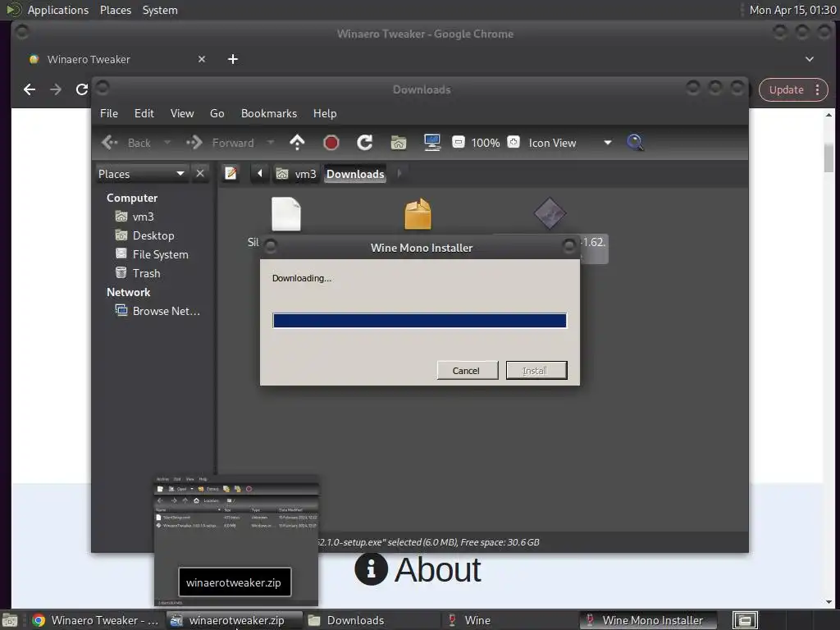Image resolution: width=840 pixels, height=630 pixels.
Task: Toggle the location text entry edit icon
Action: 231,174
